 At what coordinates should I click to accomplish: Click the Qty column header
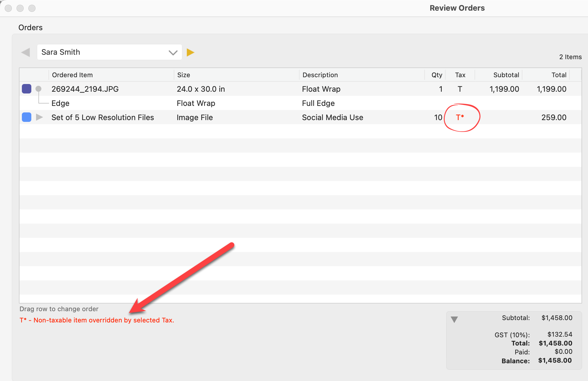[x=437, y=75]
